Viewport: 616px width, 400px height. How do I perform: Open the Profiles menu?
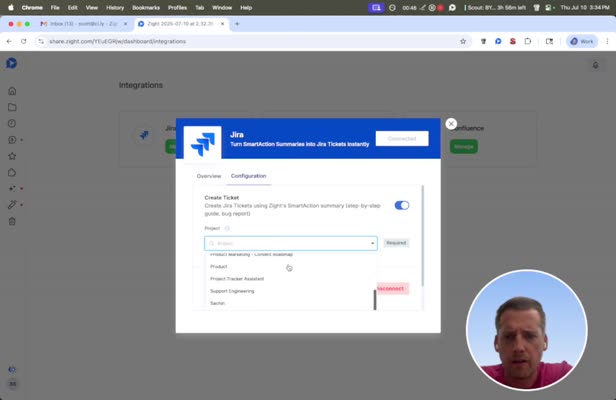pos(177,7)
